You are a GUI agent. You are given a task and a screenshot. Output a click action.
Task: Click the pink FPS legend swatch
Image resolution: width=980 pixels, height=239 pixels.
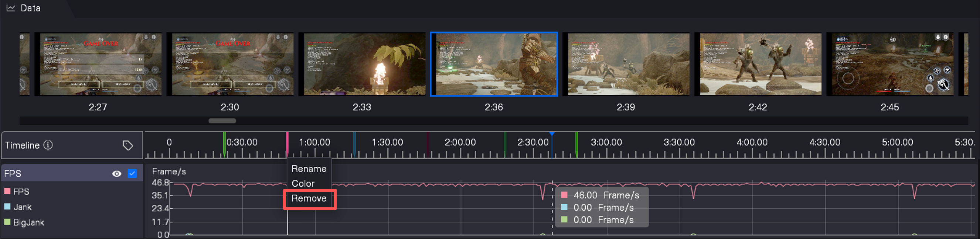(7, 191)
